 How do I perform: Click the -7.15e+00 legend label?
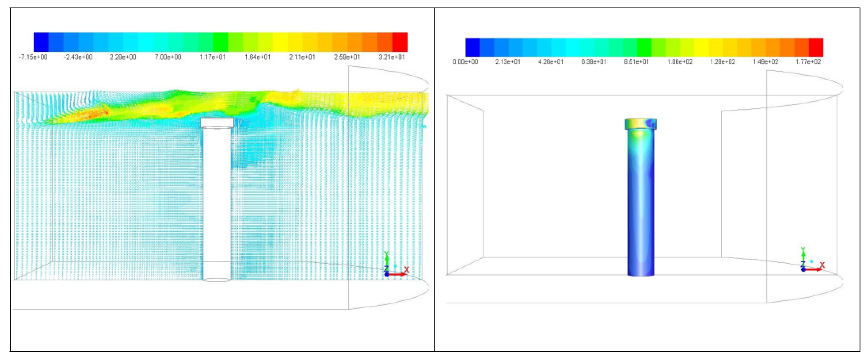pyautogui.click(x=33, y=57)
